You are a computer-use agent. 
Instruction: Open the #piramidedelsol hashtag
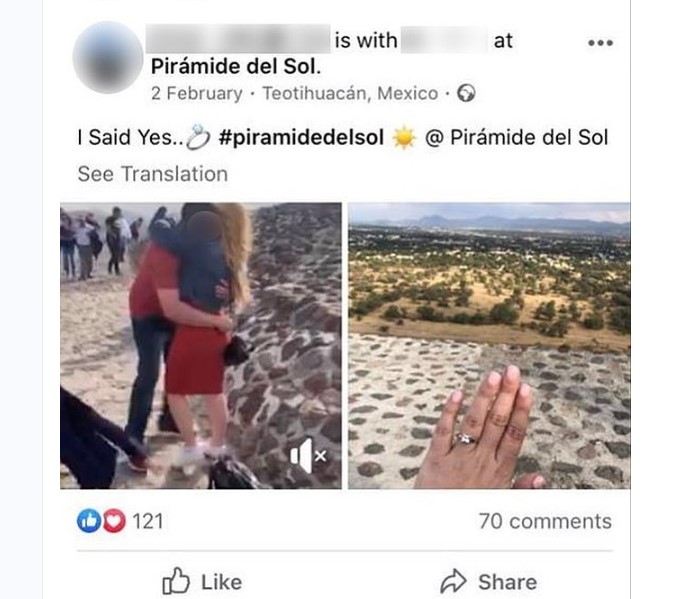[301, 138]
